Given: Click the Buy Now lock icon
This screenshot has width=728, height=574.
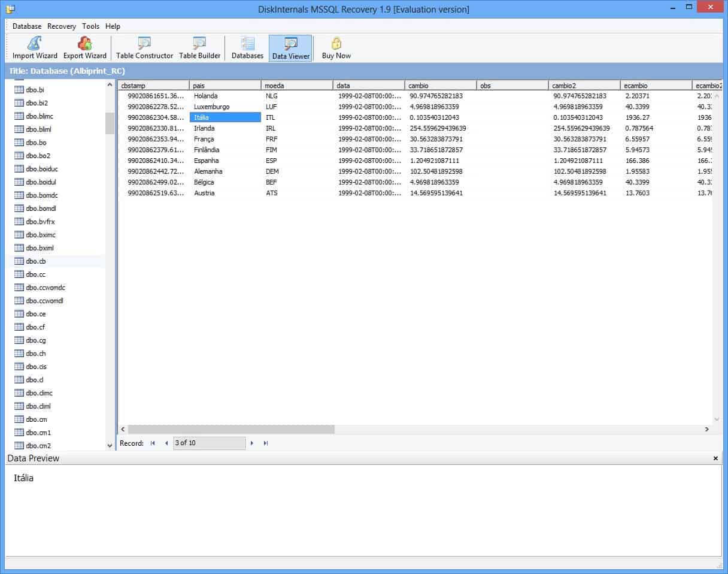Looking at the screenshot, I should 336,43.
